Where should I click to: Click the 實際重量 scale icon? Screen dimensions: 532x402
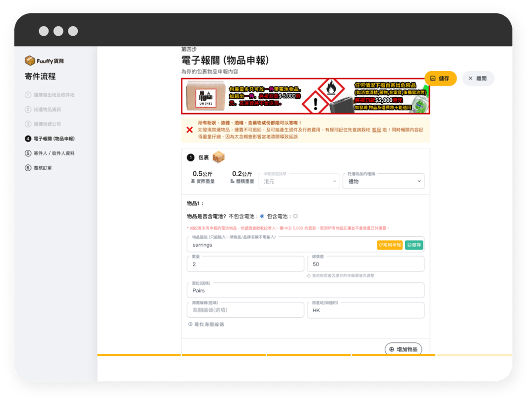pyautogui.click(x=193, y=182)
